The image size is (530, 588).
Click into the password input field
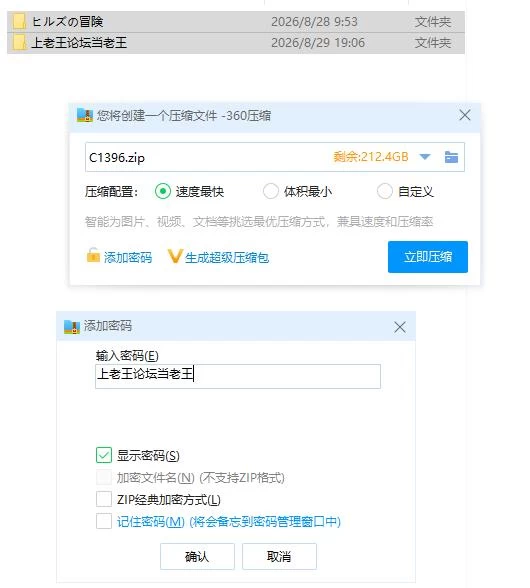[238, 376]
